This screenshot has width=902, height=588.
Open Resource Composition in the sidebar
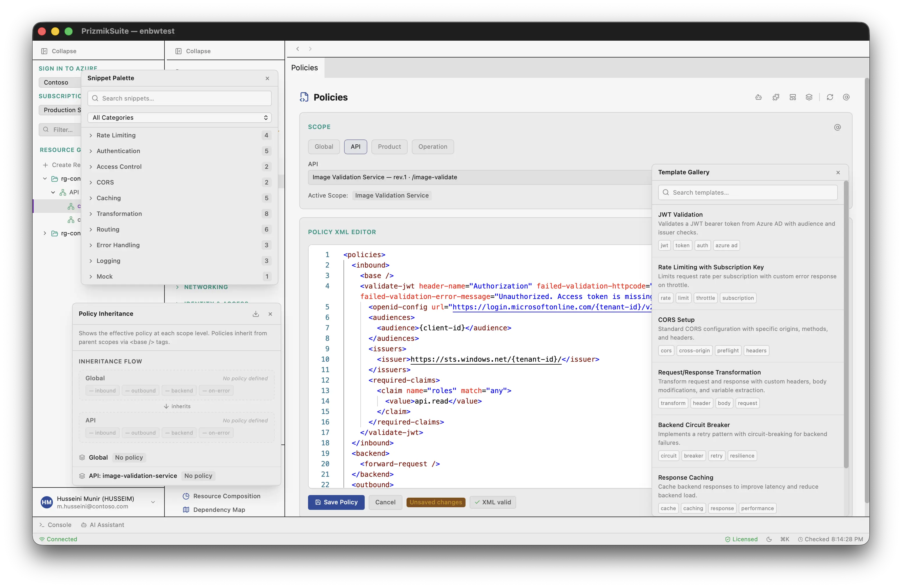[x=222, y=496]
